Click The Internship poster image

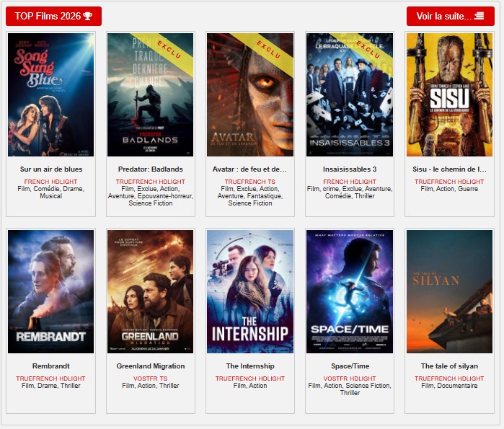pyautogui.click(x=249, y=291)
